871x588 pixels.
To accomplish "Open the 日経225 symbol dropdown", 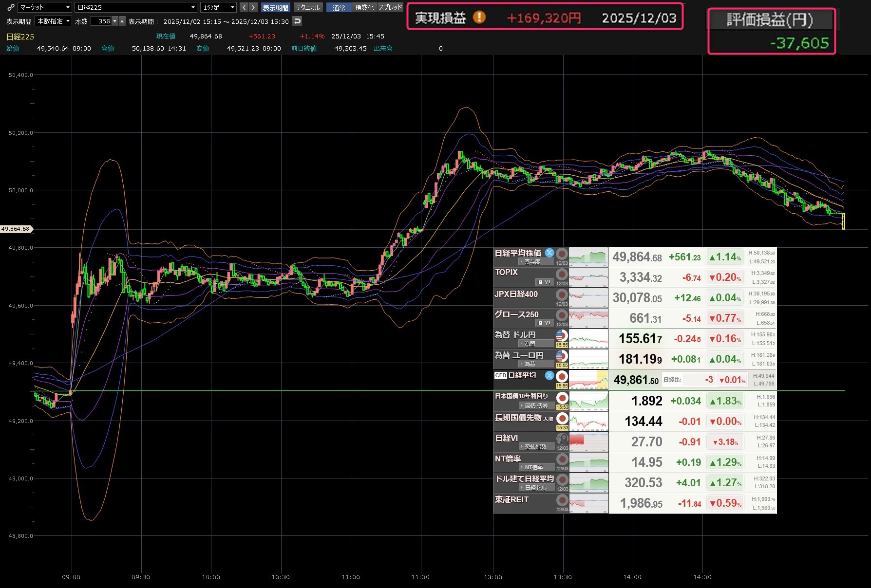I will [136, 7].
